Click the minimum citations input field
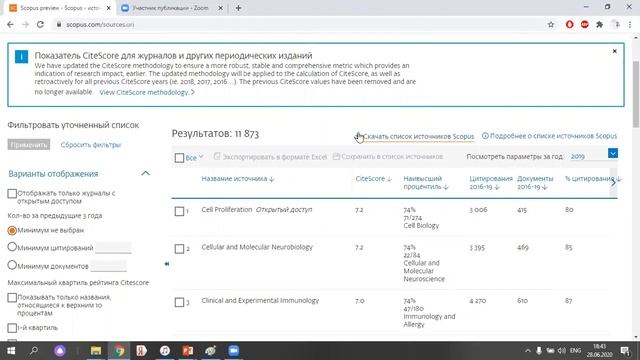 click(113, 247)
